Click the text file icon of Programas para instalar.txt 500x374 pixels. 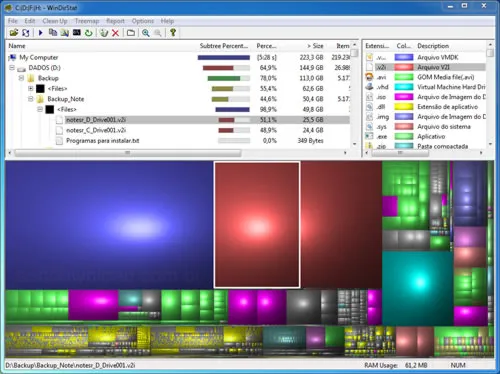click(59, 141)
